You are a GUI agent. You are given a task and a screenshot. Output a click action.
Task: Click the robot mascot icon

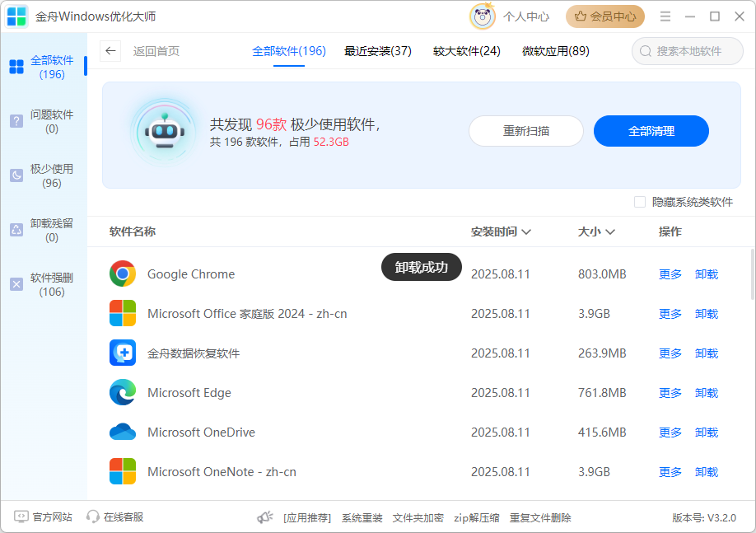pyautogui.click(x=165, y=132)
